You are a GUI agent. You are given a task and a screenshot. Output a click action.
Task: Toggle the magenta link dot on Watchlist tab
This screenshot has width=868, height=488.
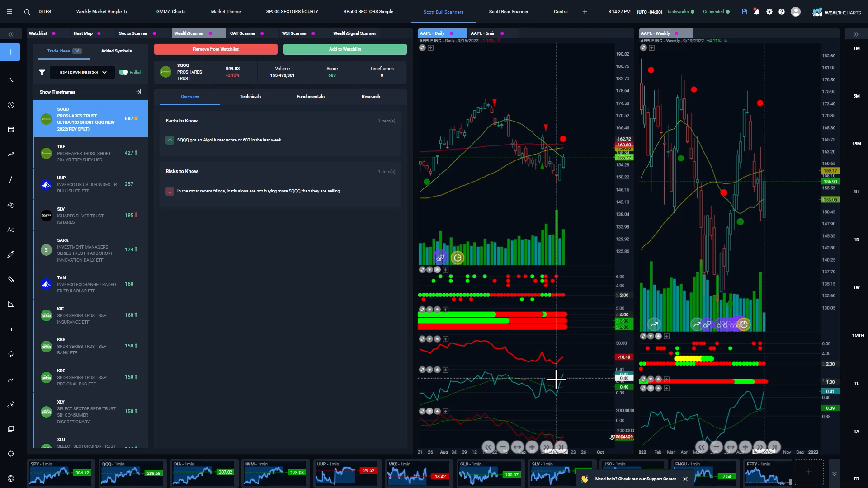coord(54,33)
